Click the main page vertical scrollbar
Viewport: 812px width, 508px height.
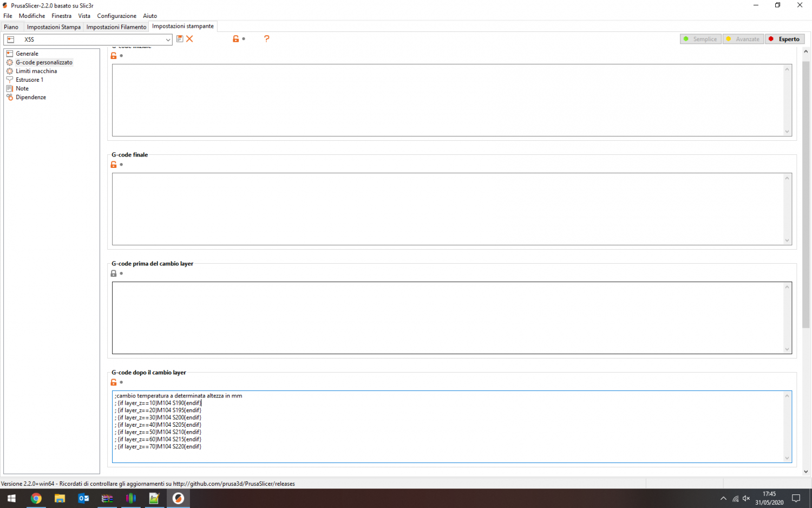coord(806,195)
